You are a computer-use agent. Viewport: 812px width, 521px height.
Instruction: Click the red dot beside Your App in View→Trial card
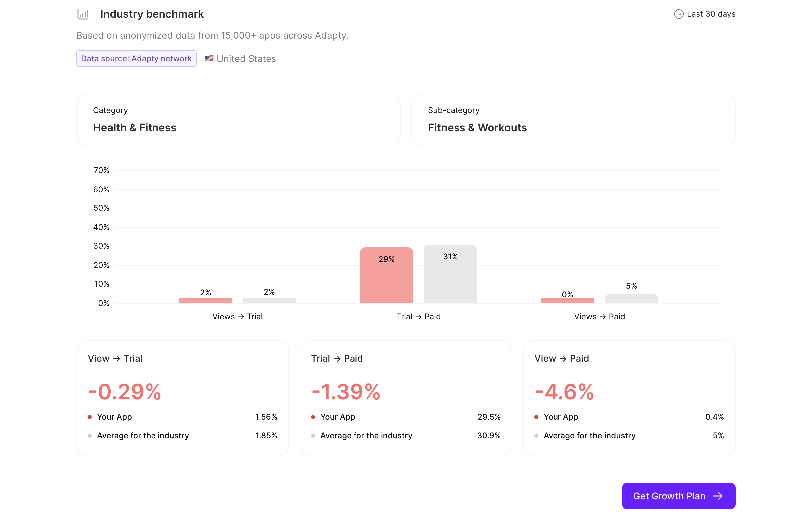click(90, 417)
